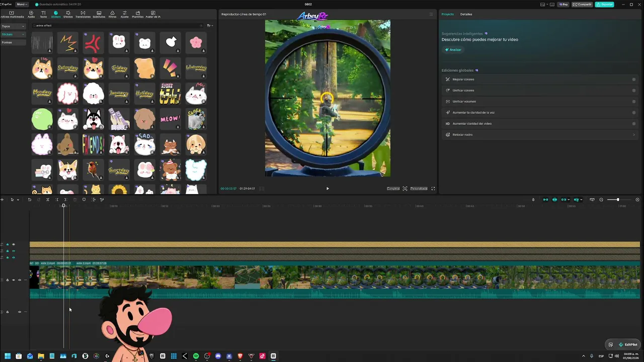Open the sticker filter dropdown

point(210,26)
